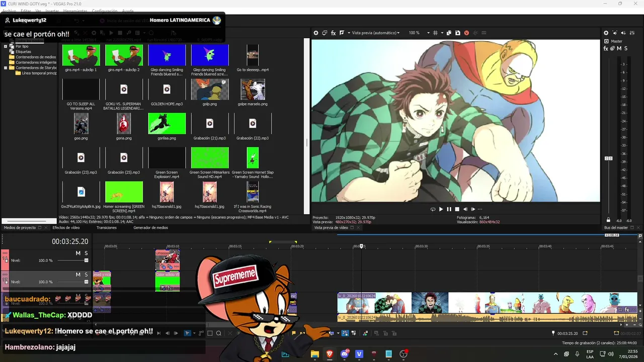Toggle preview overlay grid icon
This screenshot has width=644, height=362.
(x=435, y=33)
